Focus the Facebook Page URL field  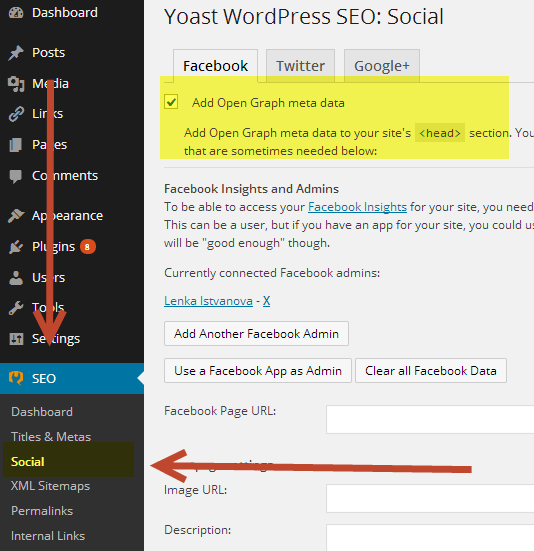tap(430, 420)
